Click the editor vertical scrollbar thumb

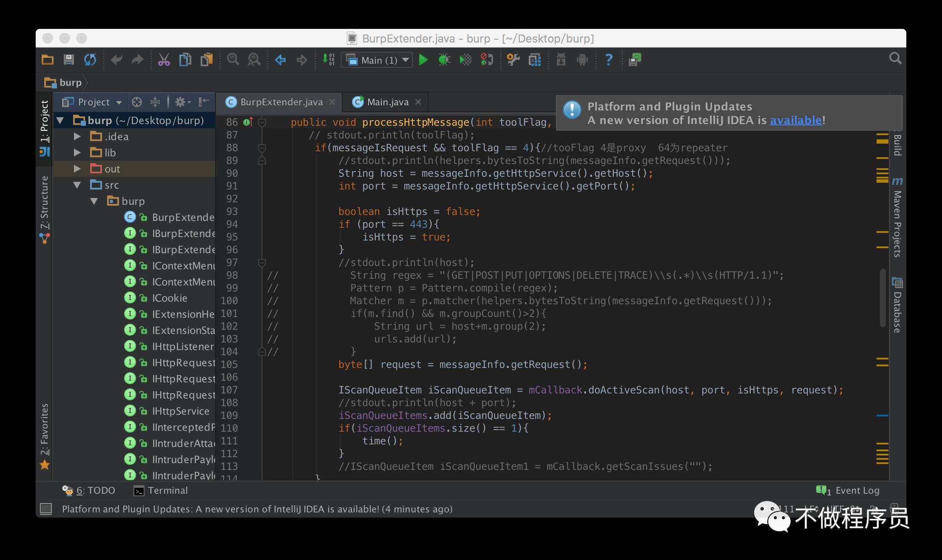pos(882,297)
